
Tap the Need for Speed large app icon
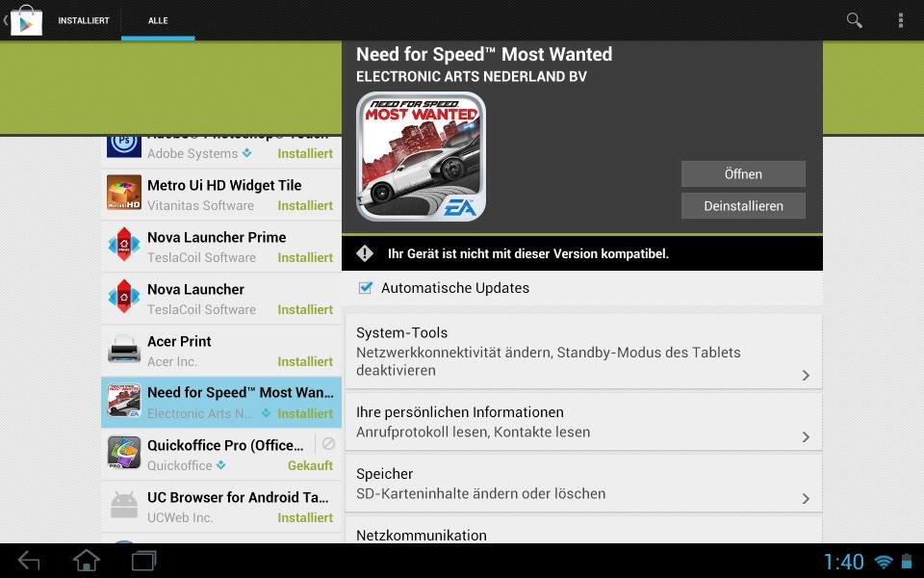(x=421, y=156)
